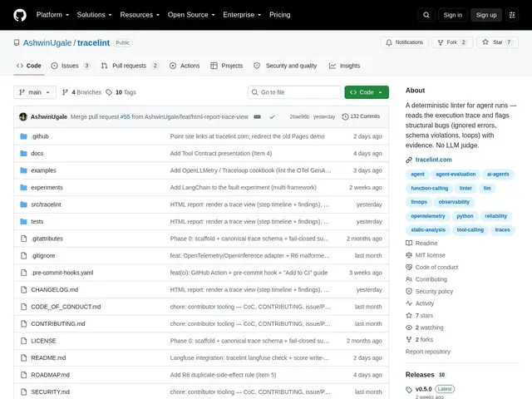This screenshot has height=399, width=532.
Task: Open the appearance settings icon beside Sign up
Action: (512, 15)
